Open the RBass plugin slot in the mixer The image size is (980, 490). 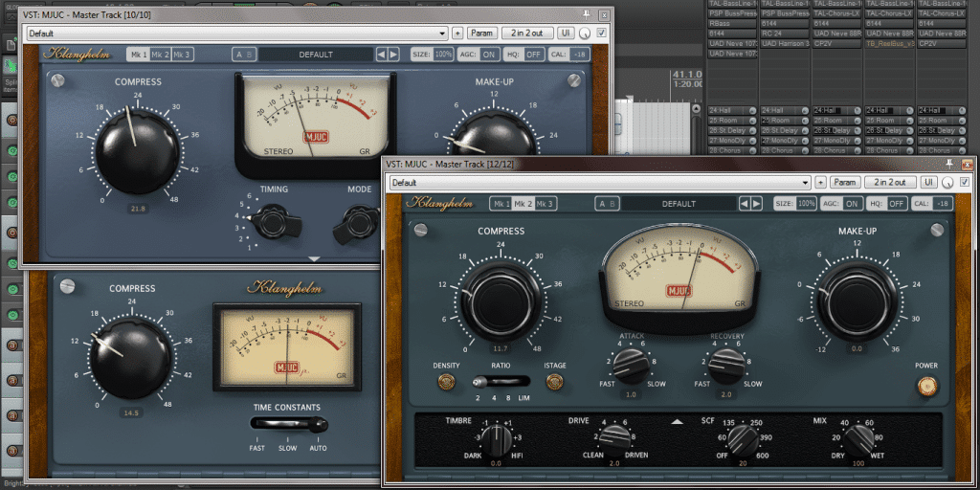732,23
